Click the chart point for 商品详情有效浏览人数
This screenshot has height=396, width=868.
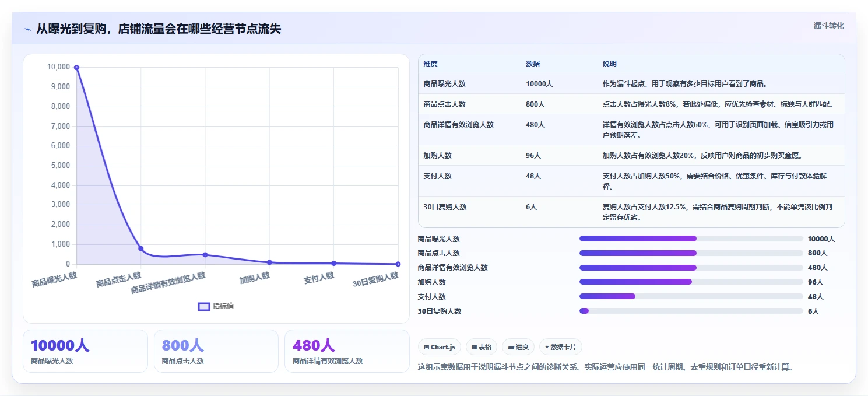(x=205, y=255)
